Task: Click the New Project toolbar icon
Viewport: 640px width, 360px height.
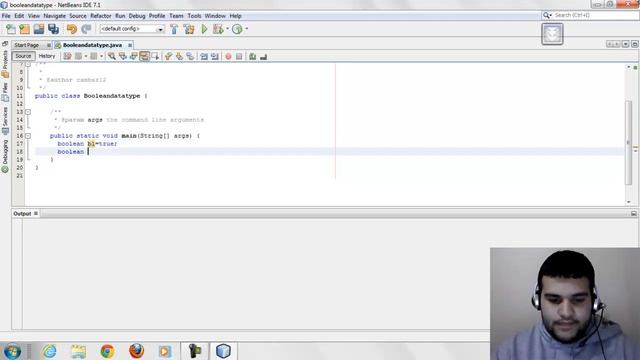Action: pyautogui.click(x=24, y=29)
